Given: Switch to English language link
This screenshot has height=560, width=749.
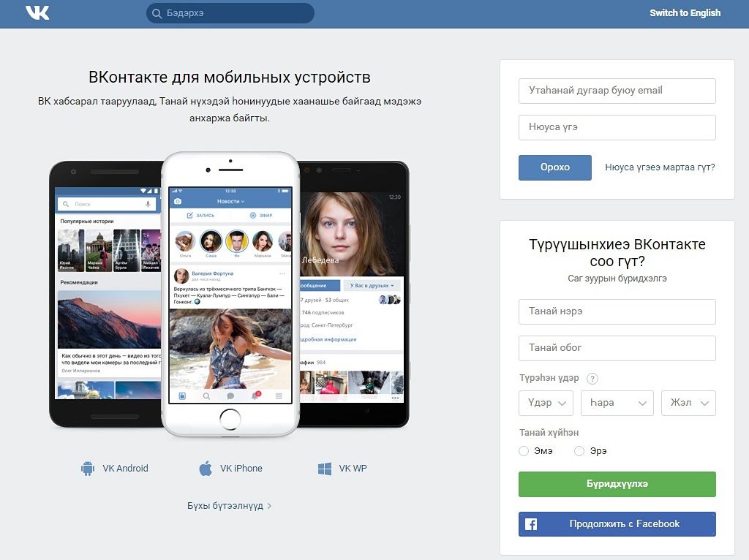Looking at the screenshot, I should click(685, 13).
